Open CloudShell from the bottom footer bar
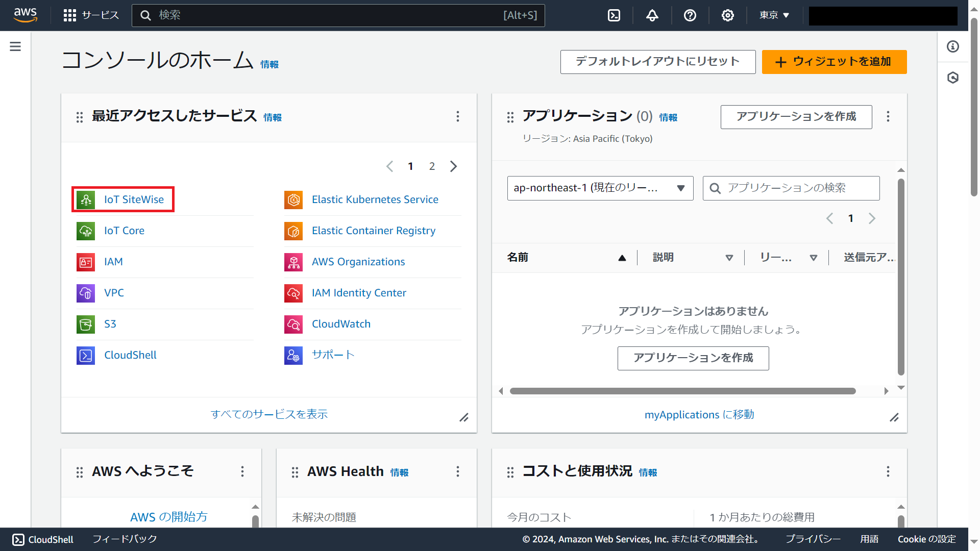980x551 pixels. click(43, 539)
